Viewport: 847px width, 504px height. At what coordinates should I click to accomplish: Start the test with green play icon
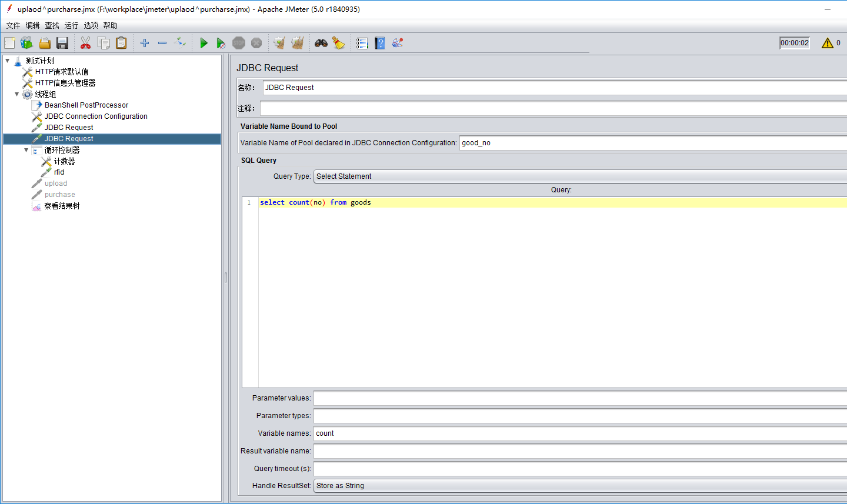(204, 43)
